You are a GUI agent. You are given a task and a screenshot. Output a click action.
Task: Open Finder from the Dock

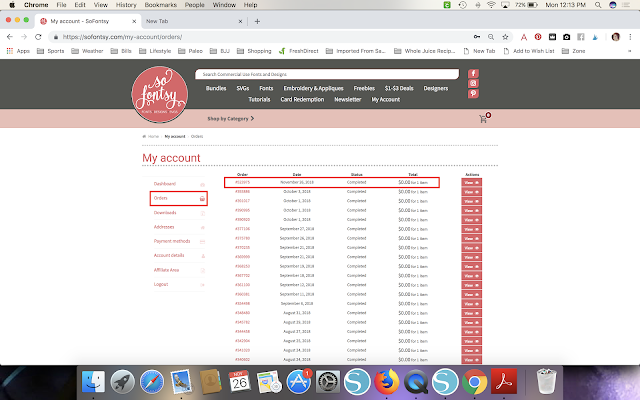pos(93,382)
